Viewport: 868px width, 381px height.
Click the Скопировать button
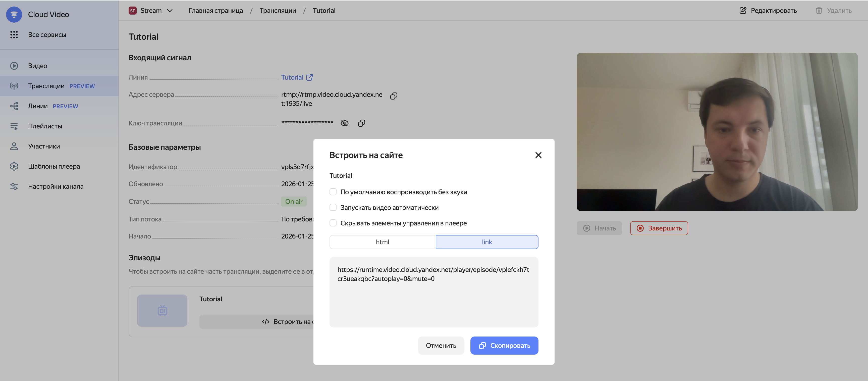[x=504, y=345]
